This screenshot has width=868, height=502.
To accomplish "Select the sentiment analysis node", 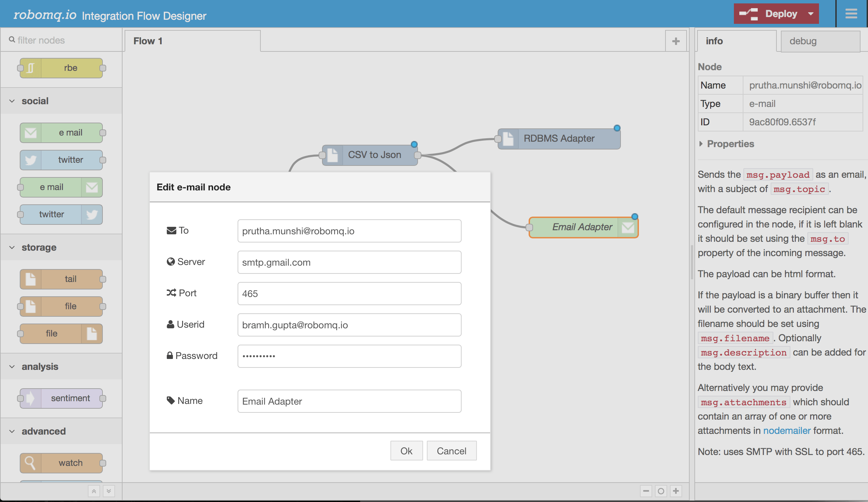I will click(x=61, y=398).
